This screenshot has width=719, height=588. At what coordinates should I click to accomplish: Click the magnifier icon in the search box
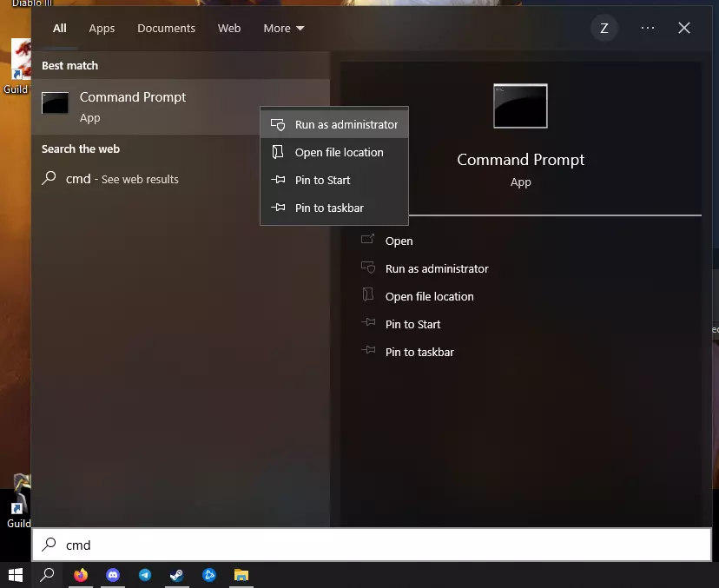[x=49, y=544]
